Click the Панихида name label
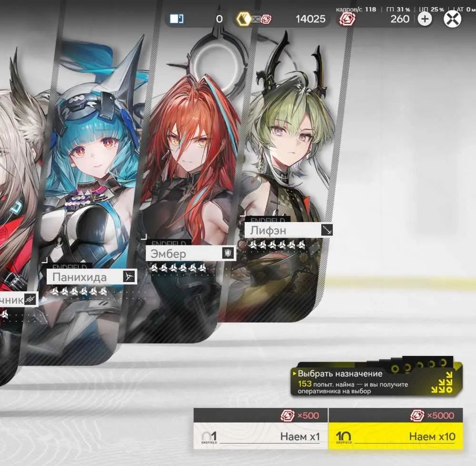 [x=79, y=277]
